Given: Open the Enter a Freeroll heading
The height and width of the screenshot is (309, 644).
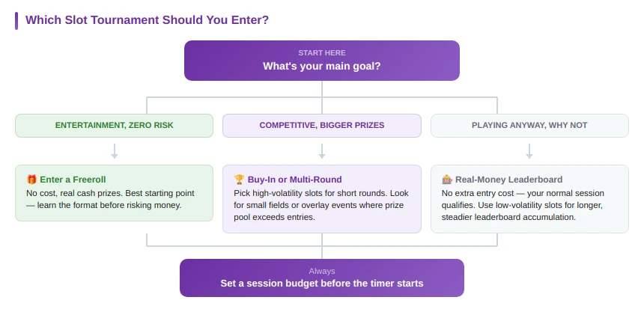Looking at the screenshot, I should [73, 180].
